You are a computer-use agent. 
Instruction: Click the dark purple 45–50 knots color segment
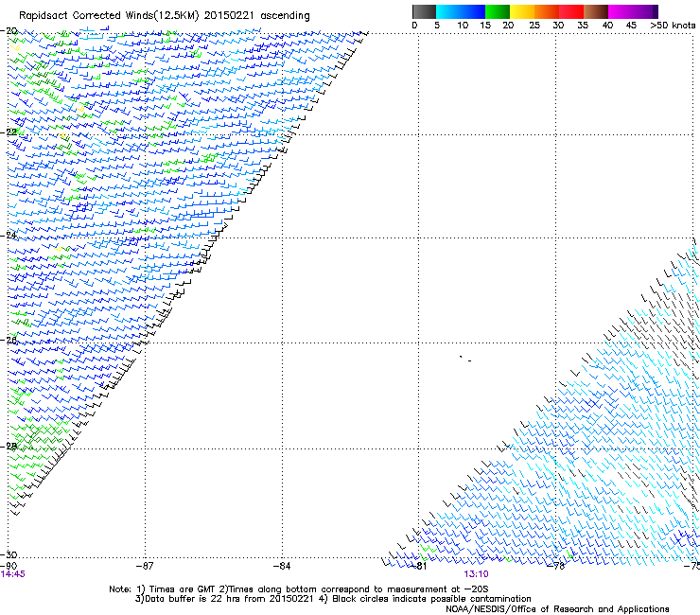(645, 11)
